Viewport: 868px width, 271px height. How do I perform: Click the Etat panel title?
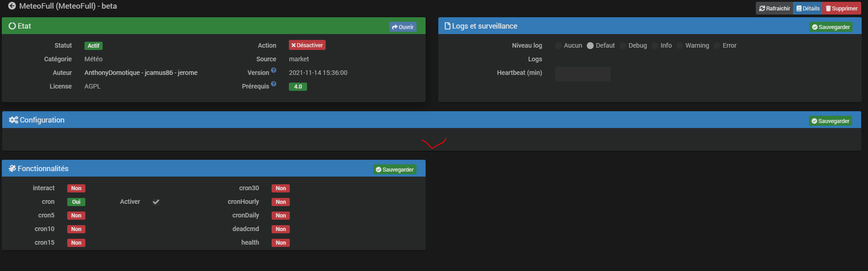(x=25, y=26)
